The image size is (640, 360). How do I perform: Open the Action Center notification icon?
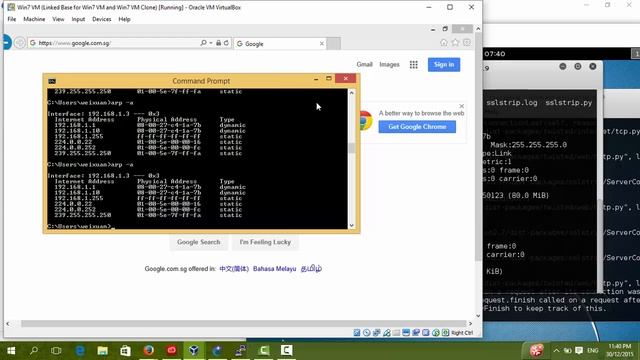tap(579, 351)
